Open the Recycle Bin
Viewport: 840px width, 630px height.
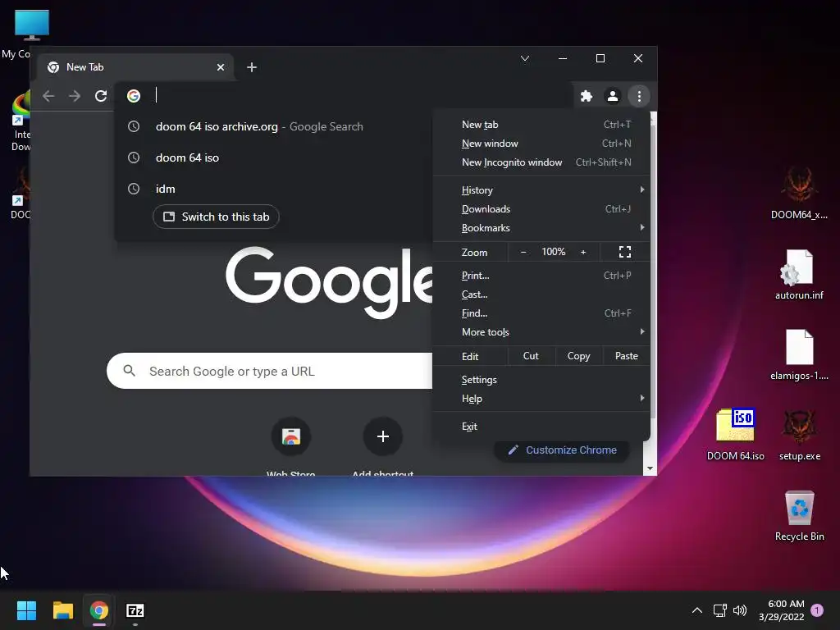coord(799,515)
